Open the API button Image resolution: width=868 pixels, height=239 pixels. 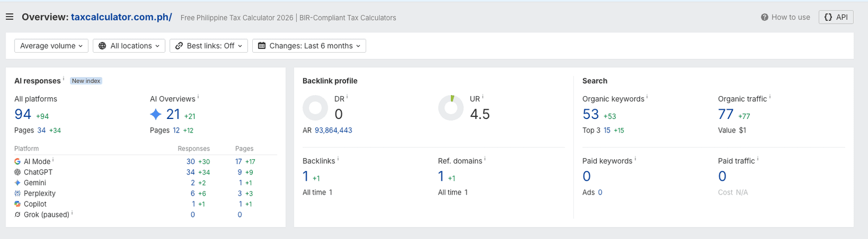(836, 17)
